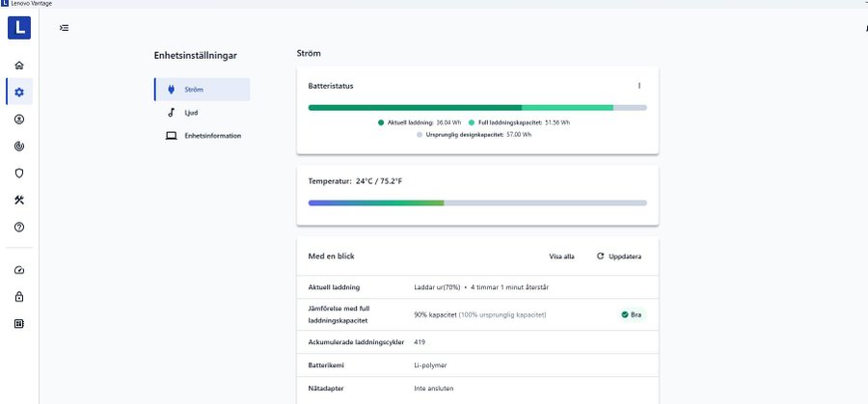
Task: Open the performance gauge icon
Action: click(x=19, y=270)
